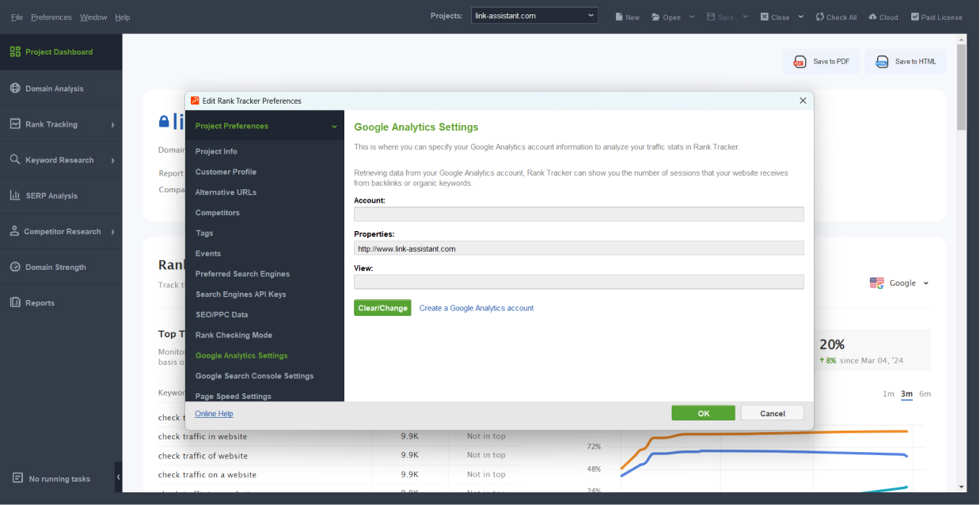Open the Projects combo box link-assistant.com

534,16
